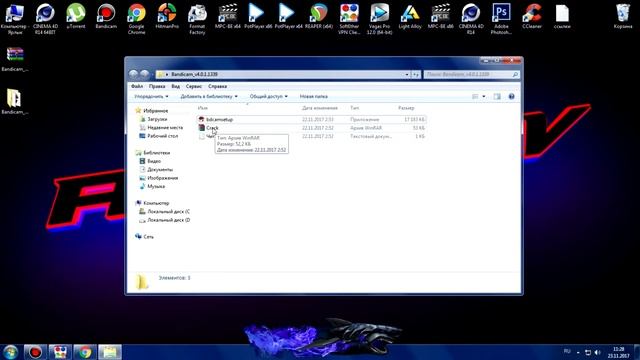Open address bar history dropdown arrow
Viewport: 640px width, 360px height.
click(x=407, y=74)
